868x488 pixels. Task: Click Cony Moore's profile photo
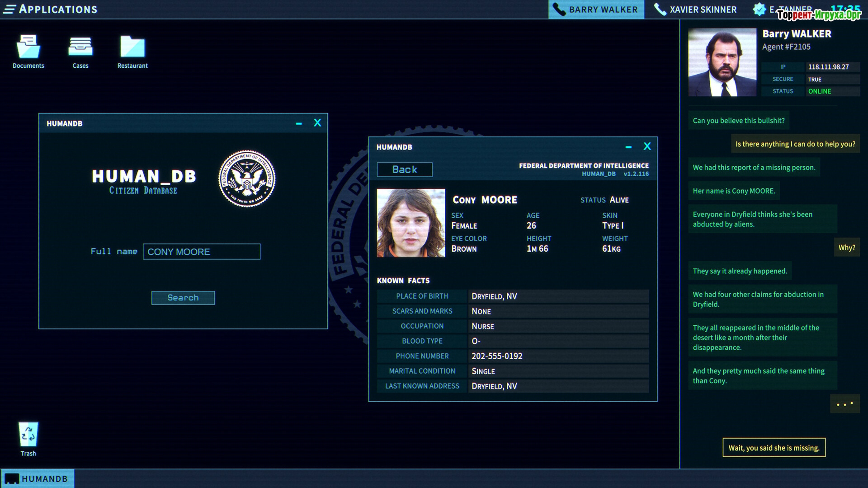pyautogui.click(x=410, y=223)
